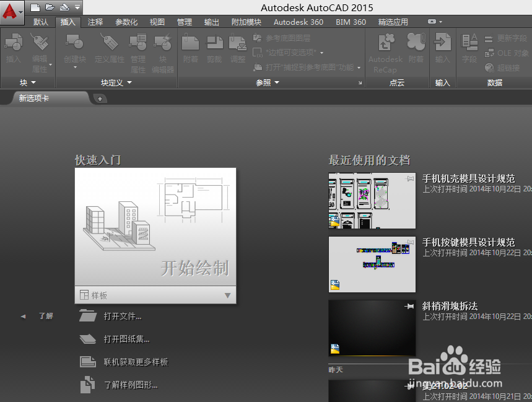
Task: Open the 手机机壳模具设计规范 thumbnail
Action: [372, 201]
